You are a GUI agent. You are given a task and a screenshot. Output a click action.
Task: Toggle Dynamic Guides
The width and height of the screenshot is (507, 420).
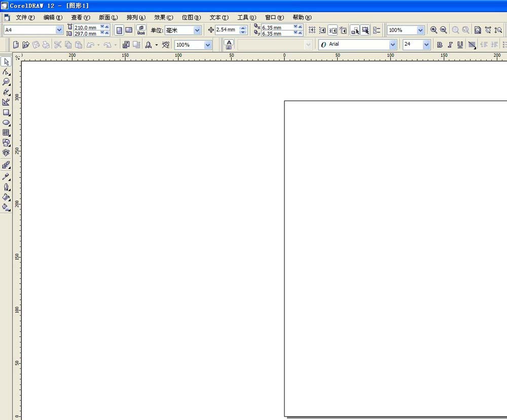(x=343, y=30)
